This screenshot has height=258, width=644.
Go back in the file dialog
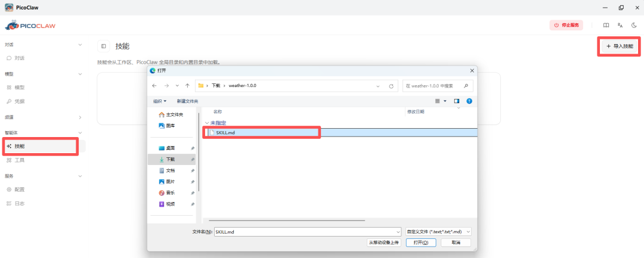pos(154,86)
